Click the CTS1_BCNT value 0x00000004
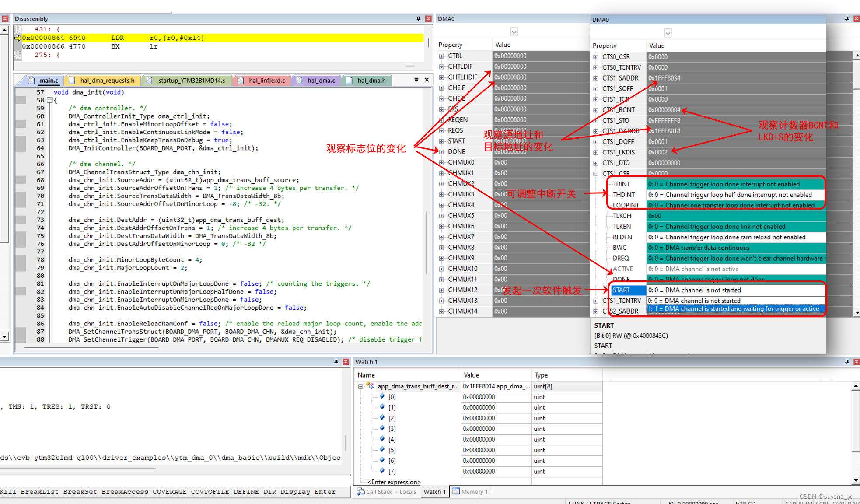This screenshot has height=504, width=860. pos(664,110)
